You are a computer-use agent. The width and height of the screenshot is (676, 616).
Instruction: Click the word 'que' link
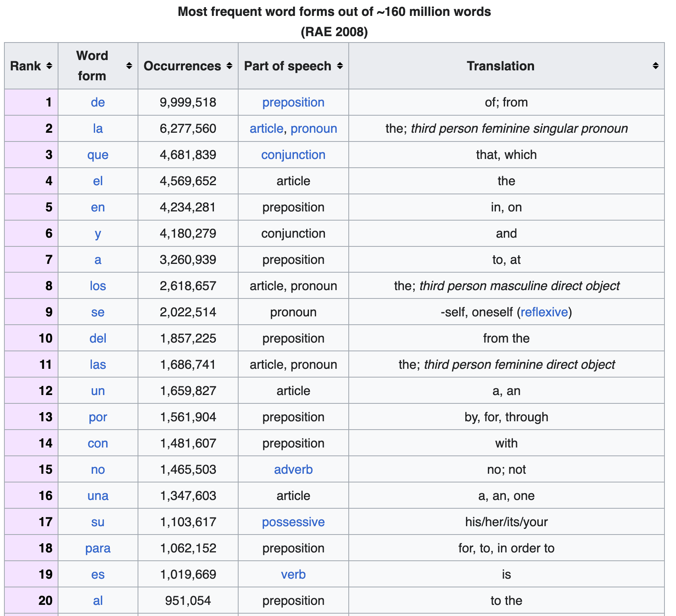pos(98,155)
